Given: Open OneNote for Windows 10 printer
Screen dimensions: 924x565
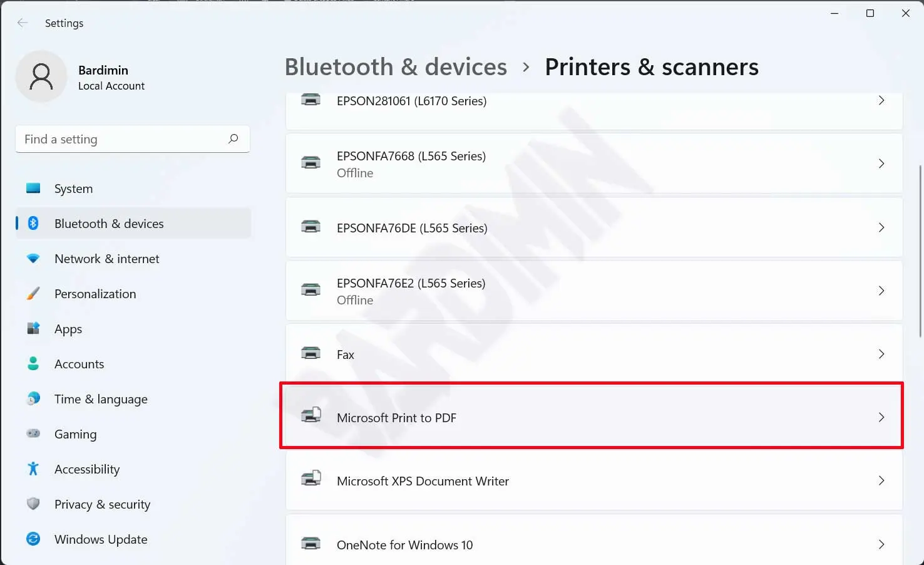Looking at the screenshot, I should (x=404, y=544).
